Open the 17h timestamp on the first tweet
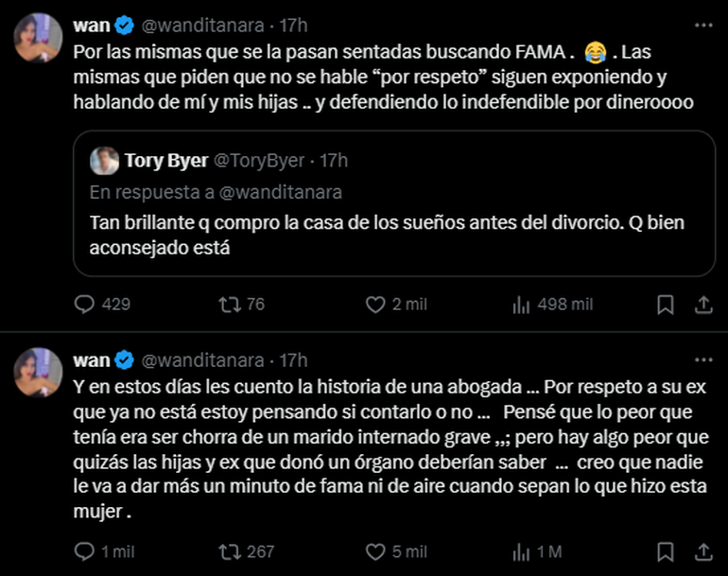This screenshot has height=576, width=728. point(294,25)
